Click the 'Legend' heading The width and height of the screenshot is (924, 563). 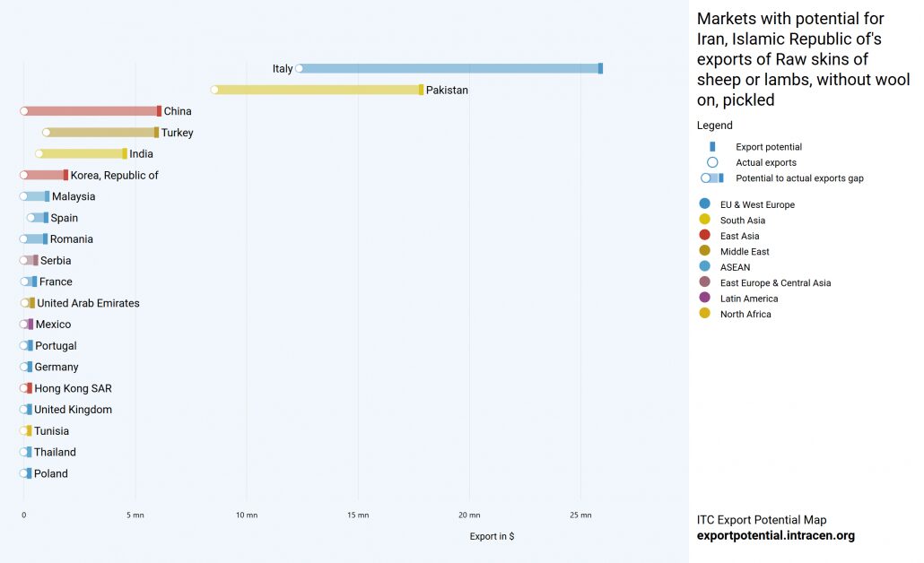click(715, 125)
